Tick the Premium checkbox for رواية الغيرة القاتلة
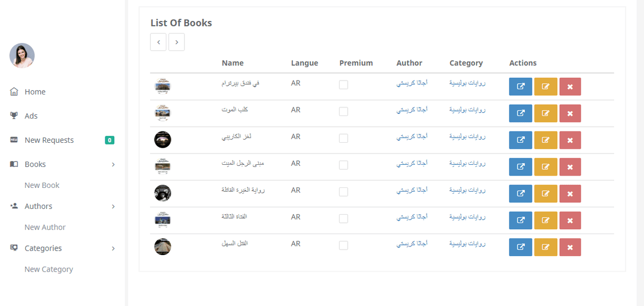 coord(343,192)
